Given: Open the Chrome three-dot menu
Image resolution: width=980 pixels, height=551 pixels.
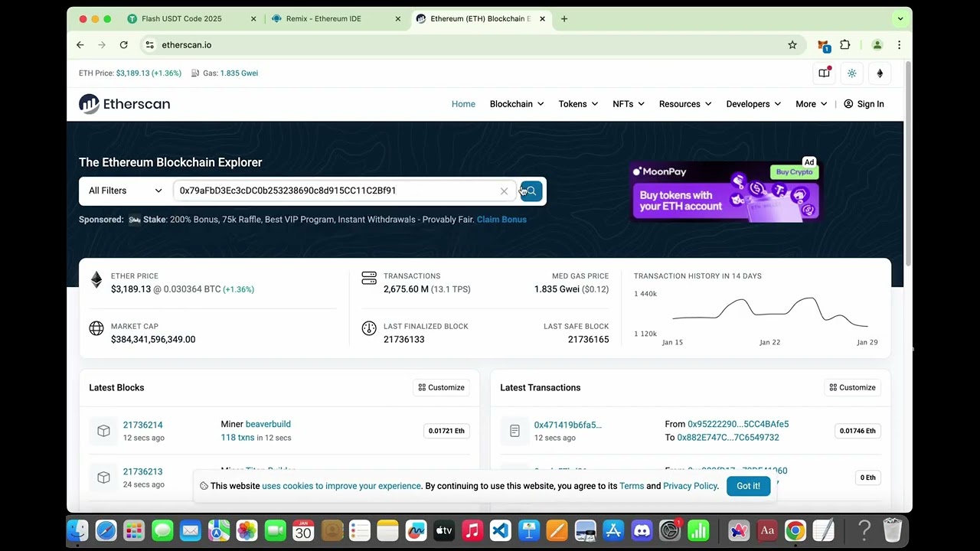Looking at the screenshot, I should (899, 45).
